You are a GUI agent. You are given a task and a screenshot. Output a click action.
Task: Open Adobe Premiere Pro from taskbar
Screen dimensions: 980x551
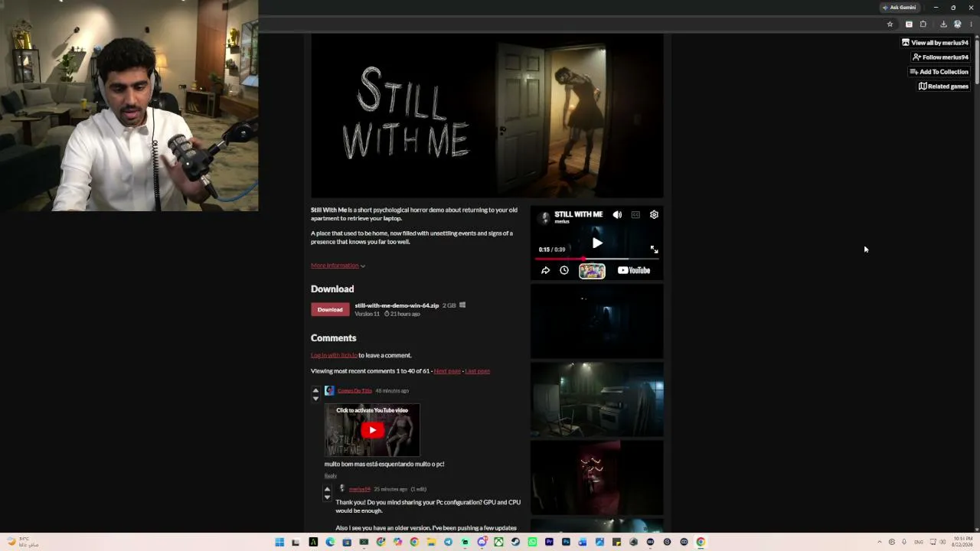pos(549,543)
